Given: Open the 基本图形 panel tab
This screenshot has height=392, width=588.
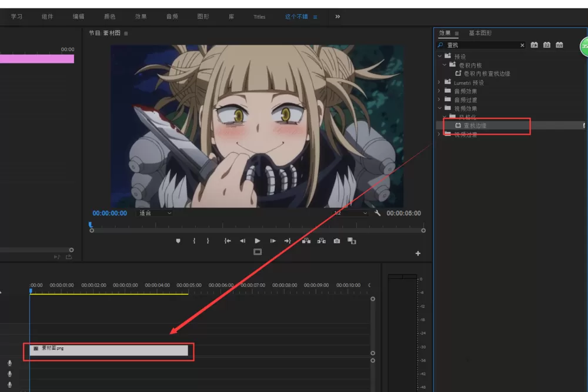Looking at the screenshot, I should 480,33.
